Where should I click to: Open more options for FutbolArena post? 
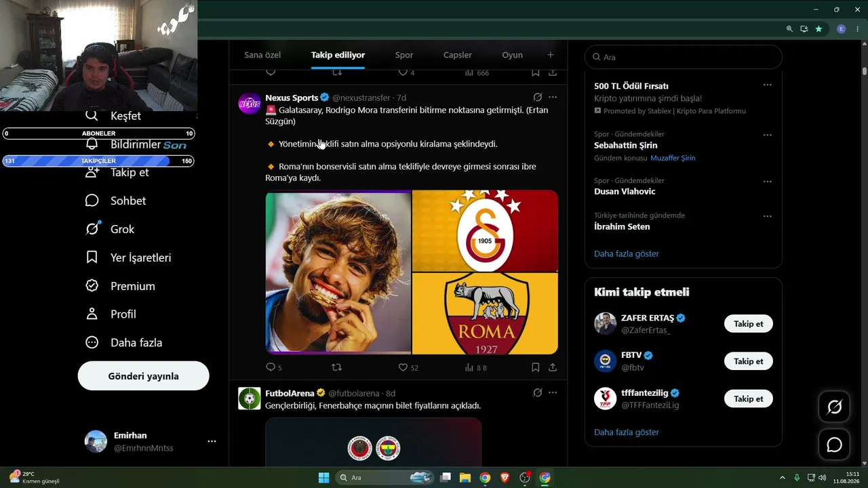(553, 392)
